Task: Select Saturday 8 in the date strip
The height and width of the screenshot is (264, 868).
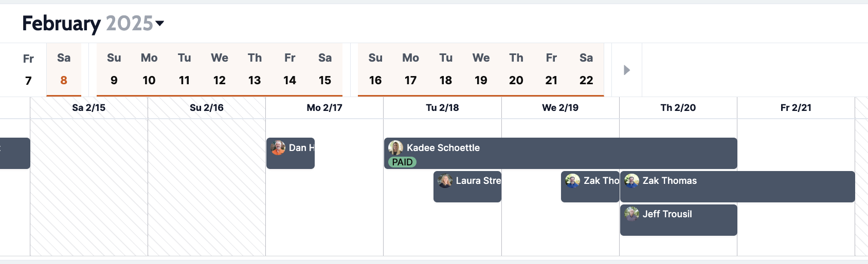Action: pyautogui.click(x=64, y=69)
